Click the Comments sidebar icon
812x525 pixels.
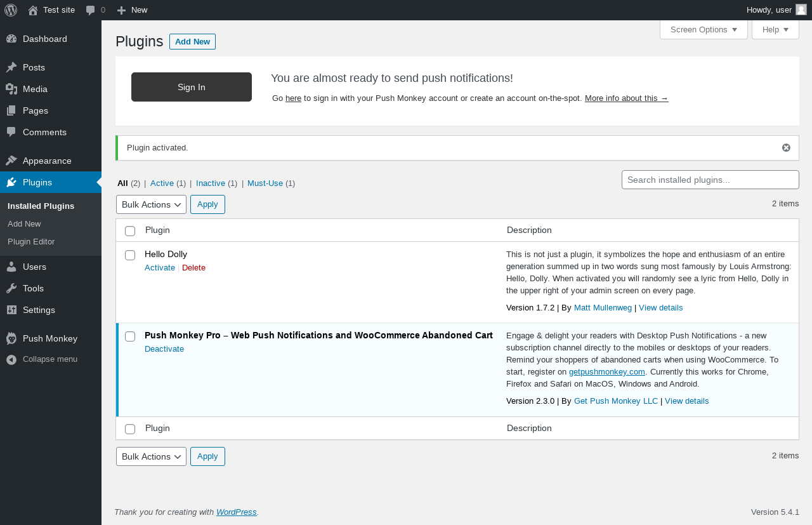click(x=11, y=132)
